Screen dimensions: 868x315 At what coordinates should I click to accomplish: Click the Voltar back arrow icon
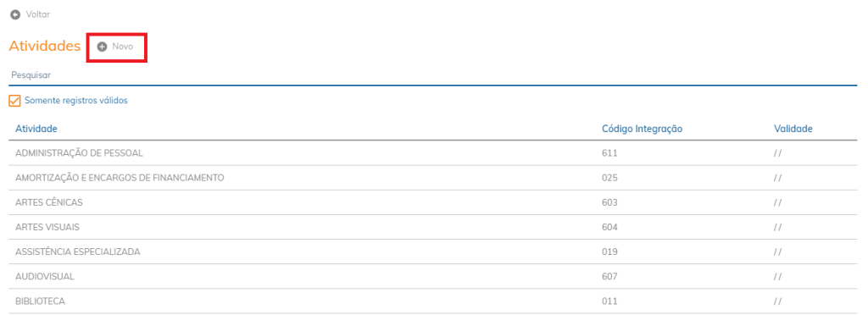coord(15,14)
